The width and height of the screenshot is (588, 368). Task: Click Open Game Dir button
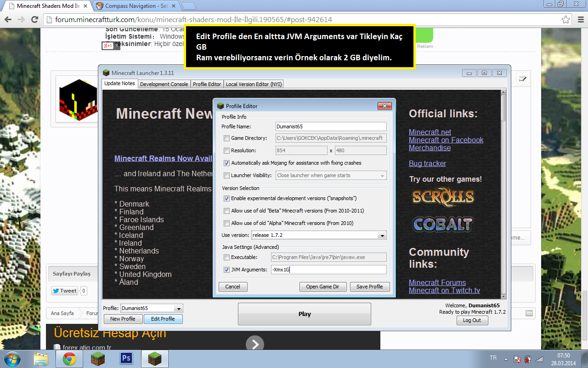pos(322,287)
